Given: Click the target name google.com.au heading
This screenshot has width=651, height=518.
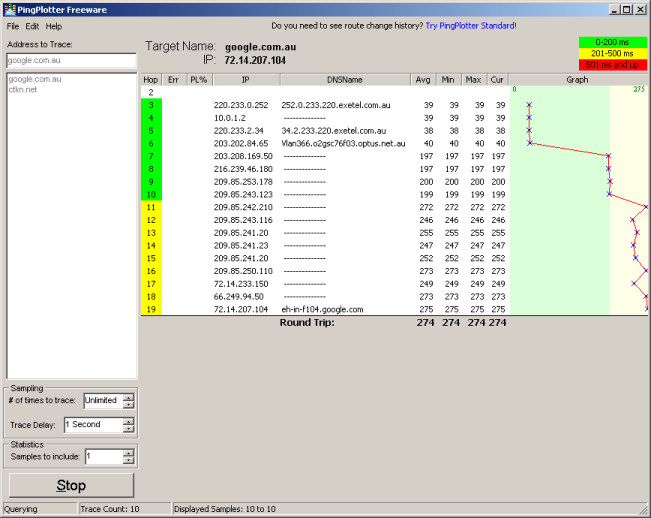Looking at the screenshot, I should point(261,47).
